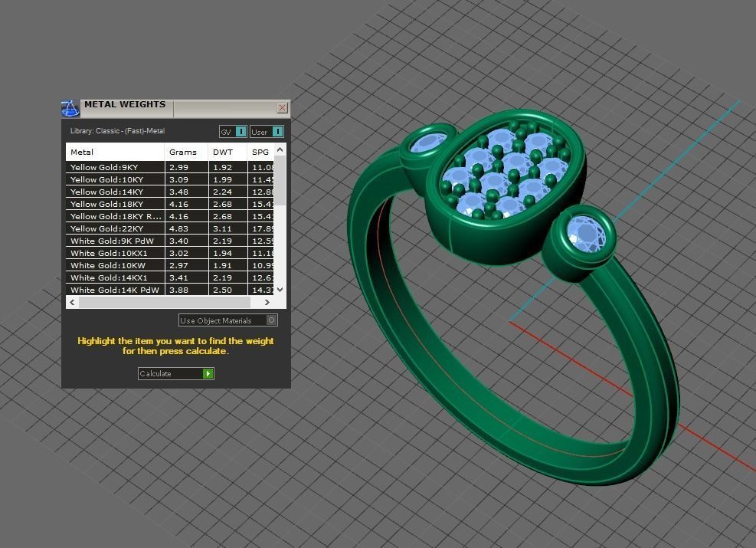Select the Yellow Gold:22KY row
Viewport: 756px width, 548px height.
(x=170, y=228)
